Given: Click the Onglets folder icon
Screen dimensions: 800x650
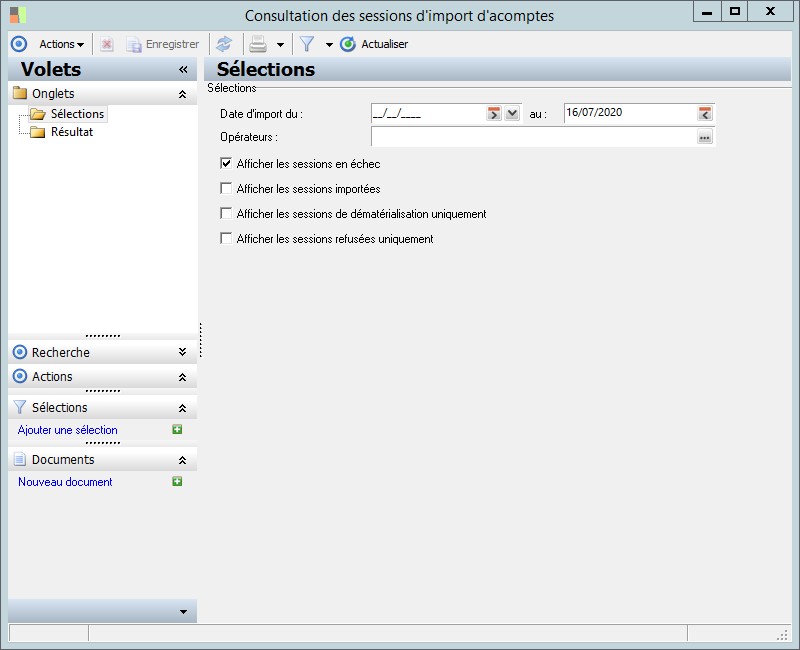Looking at the screenshot, I should pyautogui.click(x=20, y=93).
